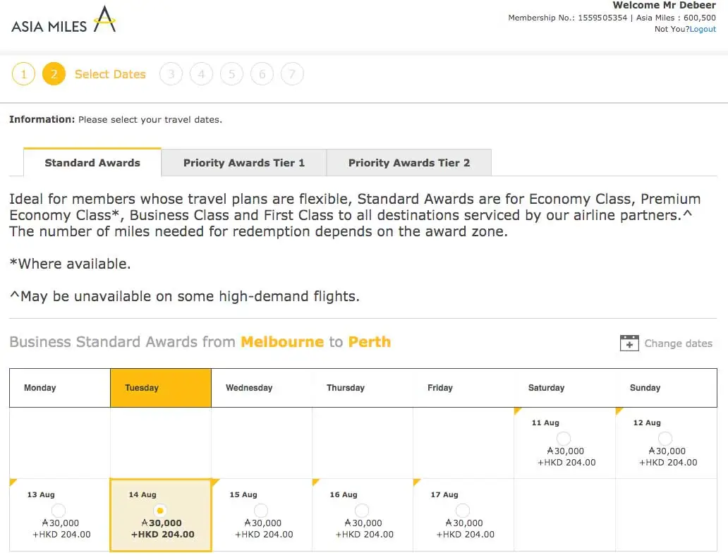Select the 17 Aug radio button
728x560 pixels.
pyautogui.click(x=463, y=511)
